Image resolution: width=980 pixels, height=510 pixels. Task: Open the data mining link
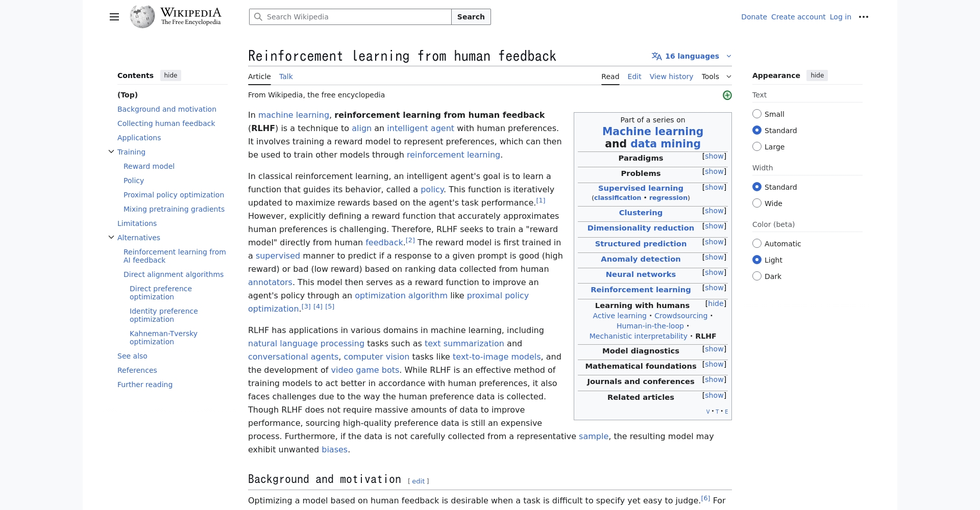coord(665,144)
